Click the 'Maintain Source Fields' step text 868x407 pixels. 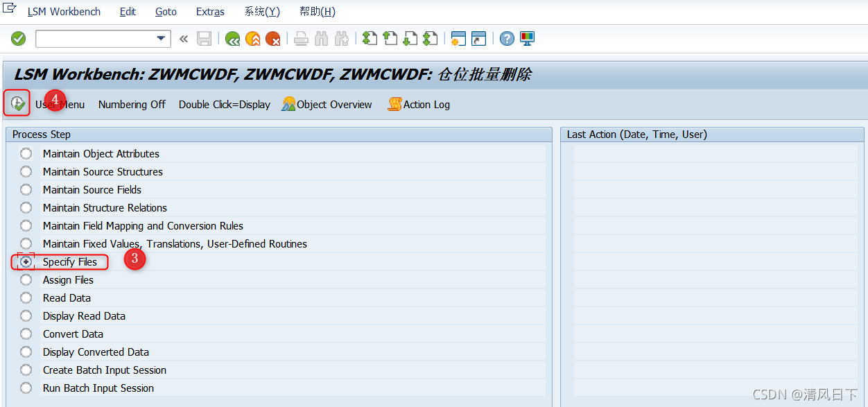click(92, 190)
